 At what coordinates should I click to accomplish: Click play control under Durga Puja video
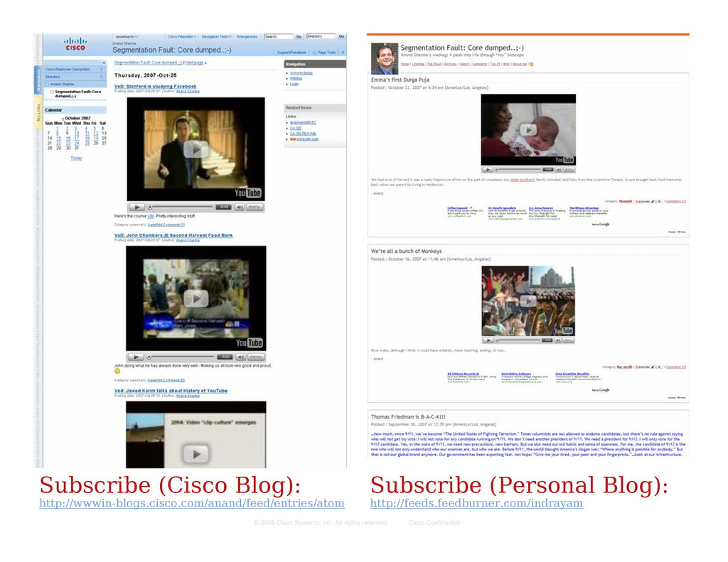[487, 169]
